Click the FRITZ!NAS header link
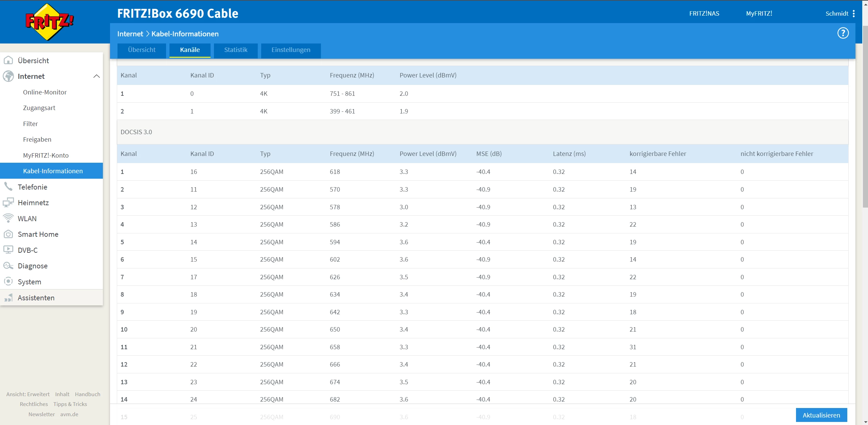Image resolution: width=868 pixels, height=425 pixels. [x=704, y=14]
